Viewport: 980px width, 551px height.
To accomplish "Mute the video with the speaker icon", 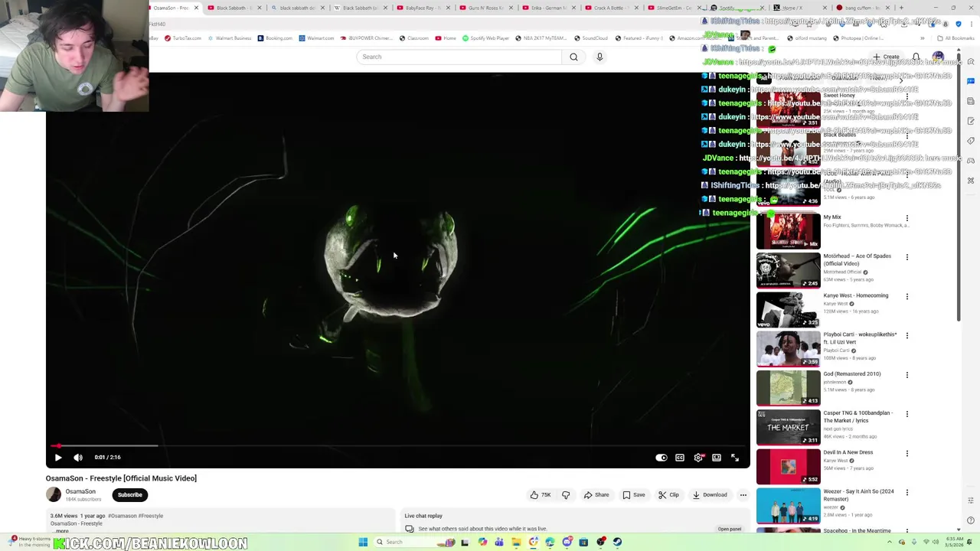I will coord(78,458).
